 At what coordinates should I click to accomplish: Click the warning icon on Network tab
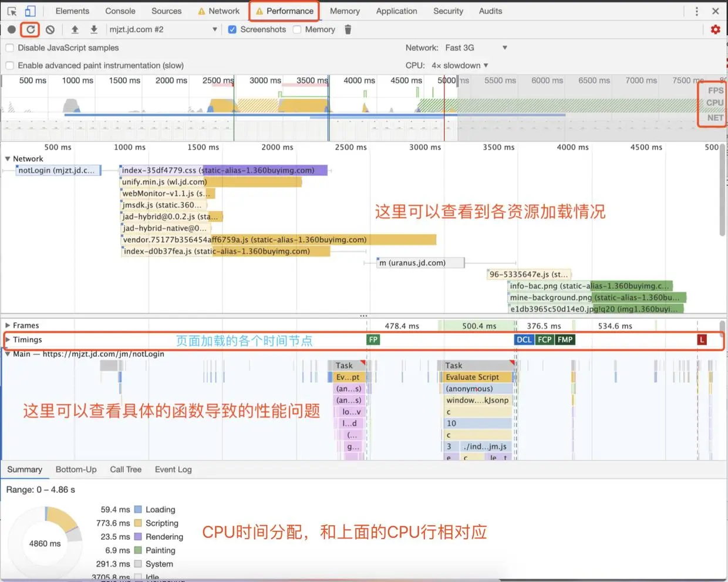point(201,11)
